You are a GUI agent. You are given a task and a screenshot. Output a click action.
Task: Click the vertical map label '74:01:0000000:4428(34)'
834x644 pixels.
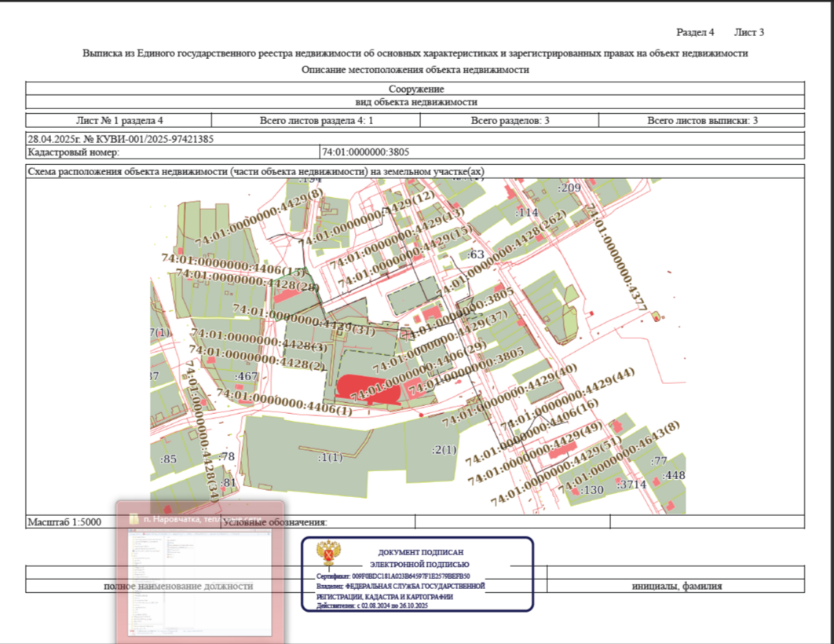click(x=202, y=430)
